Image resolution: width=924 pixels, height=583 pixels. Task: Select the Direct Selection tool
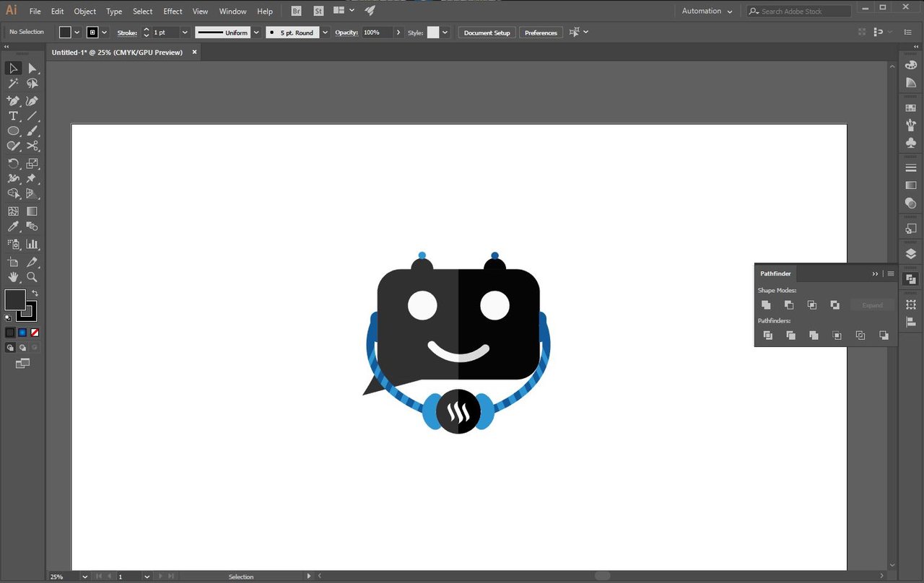[32, 68]
